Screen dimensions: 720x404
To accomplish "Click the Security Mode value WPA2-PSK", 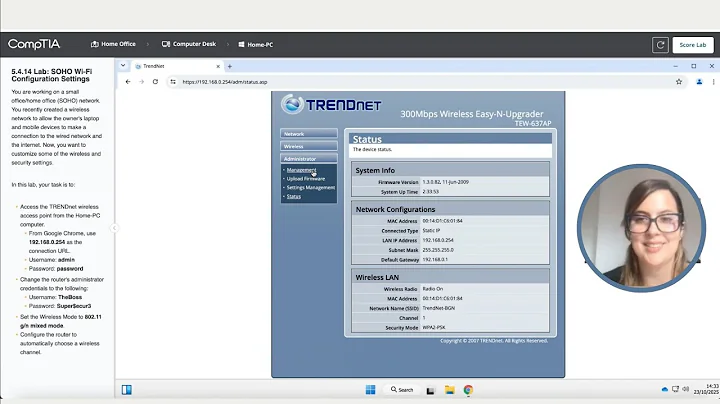I will (x=433, y=327).
